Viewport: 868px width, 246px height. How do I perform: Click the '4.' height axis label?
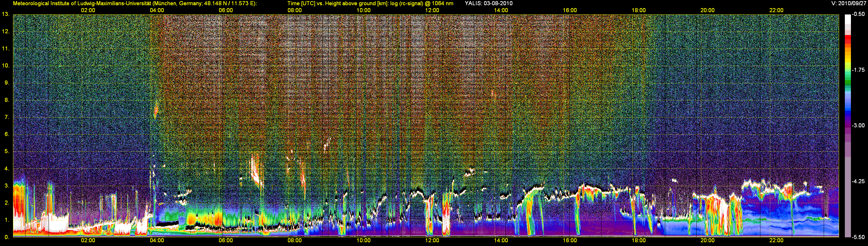[x=7, y=168]
